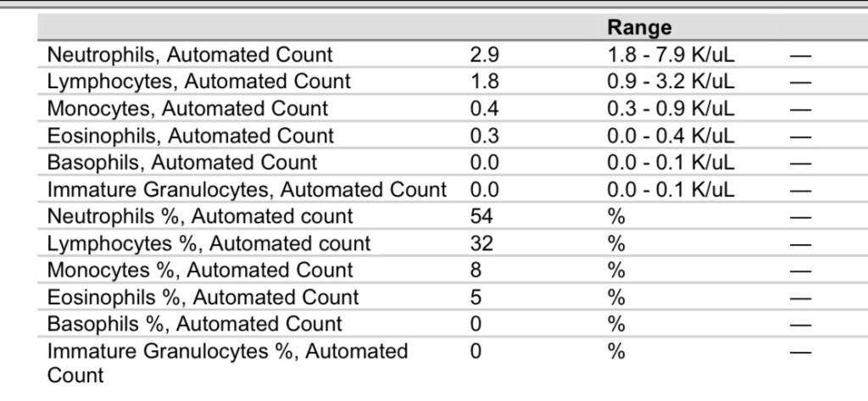Select the Lymphocytes % row label
The image size is (868, 401).
[x=209, y=243]
